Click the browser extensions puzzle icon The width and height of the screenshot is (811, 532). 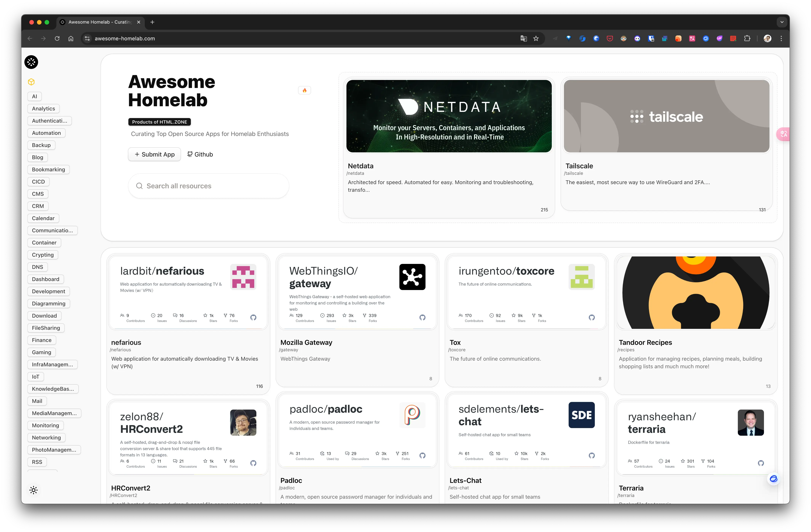747,38
